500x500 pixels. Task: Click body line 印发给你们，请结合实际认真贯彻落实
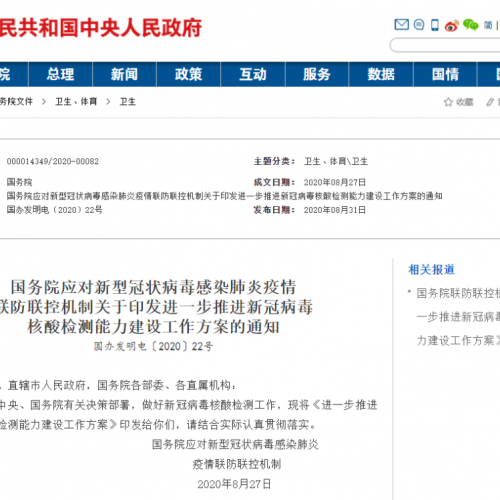point(158,424)
